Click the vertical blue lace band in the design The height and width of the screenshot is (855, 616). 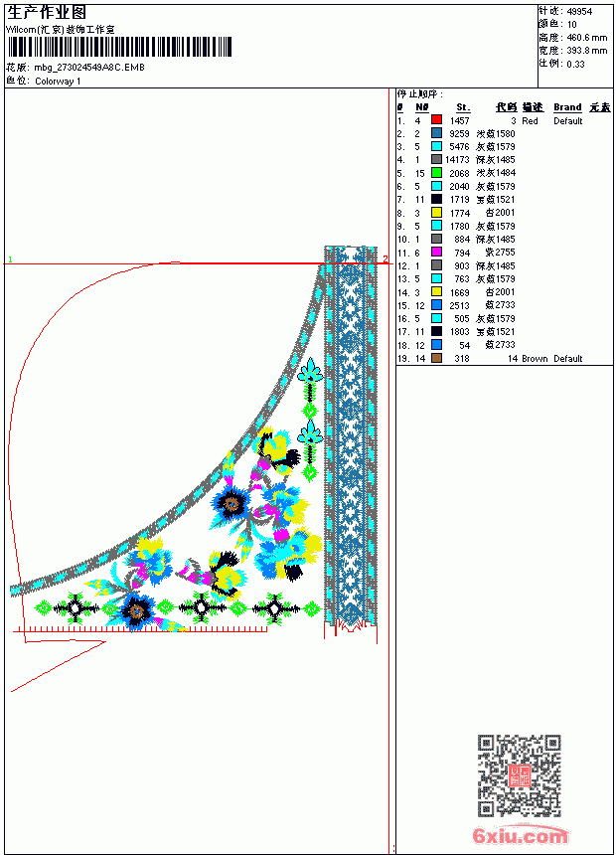click(x=351, y=436)
